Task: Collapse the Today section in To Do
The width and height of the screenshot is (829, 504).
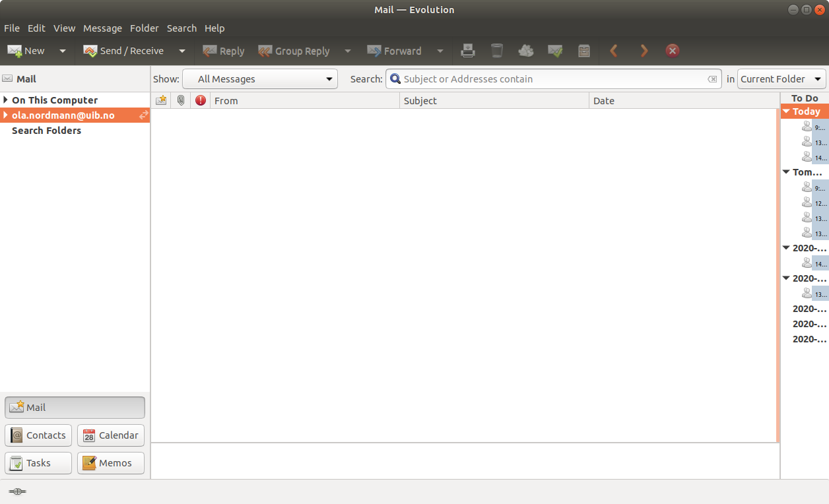Action: click(x=786, y=111)
